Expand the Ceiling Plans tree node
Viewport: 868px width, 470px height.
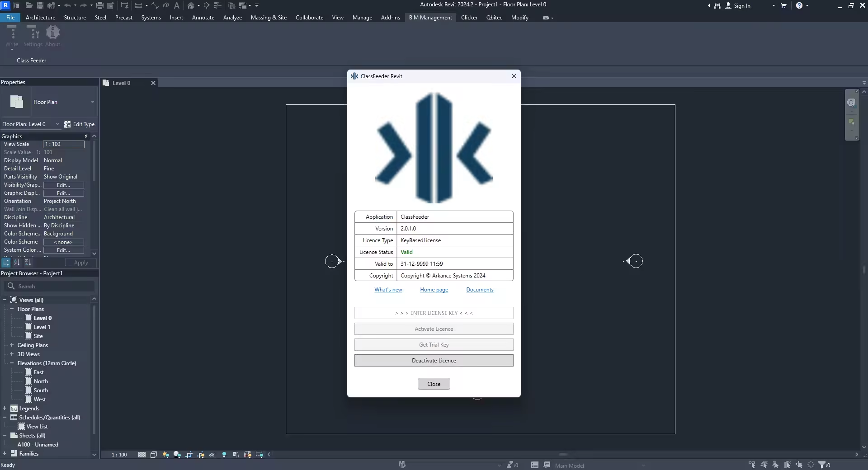12,345
